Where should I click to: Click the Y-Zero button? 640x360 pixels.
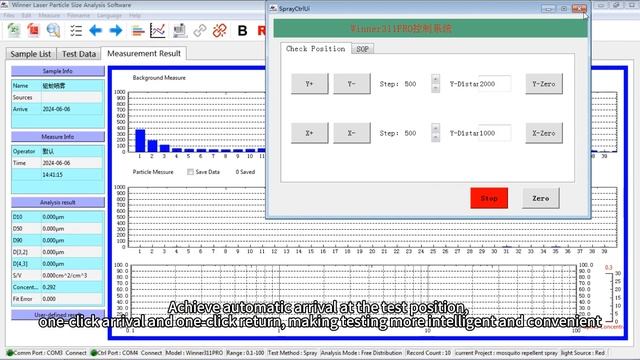tap(544, 84)
